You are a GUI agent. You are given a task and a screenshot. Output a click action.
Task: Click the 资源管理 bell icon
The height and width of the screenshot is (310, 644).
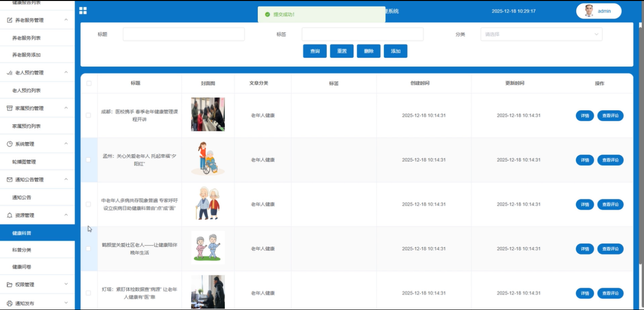coord(10,215)
